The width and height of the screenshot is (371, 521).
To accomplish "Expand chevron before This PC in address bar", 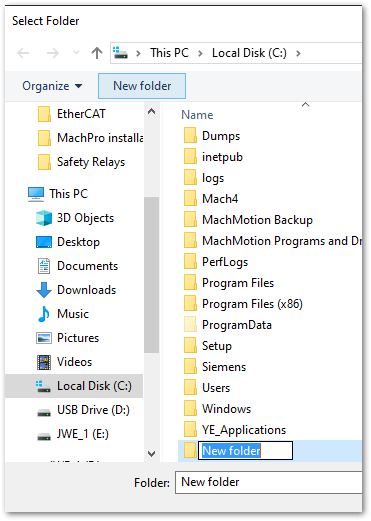I will click(x=138, y=53).
